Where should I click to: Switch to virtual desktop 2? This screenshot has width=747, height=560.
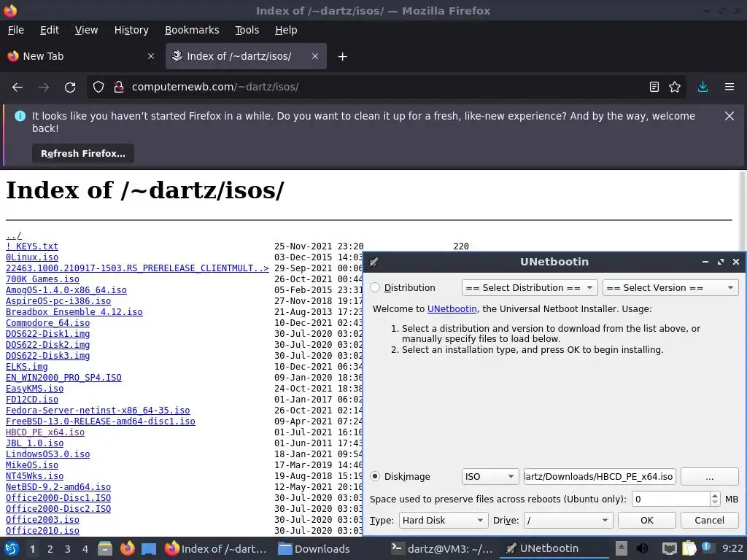pos(50,549)
